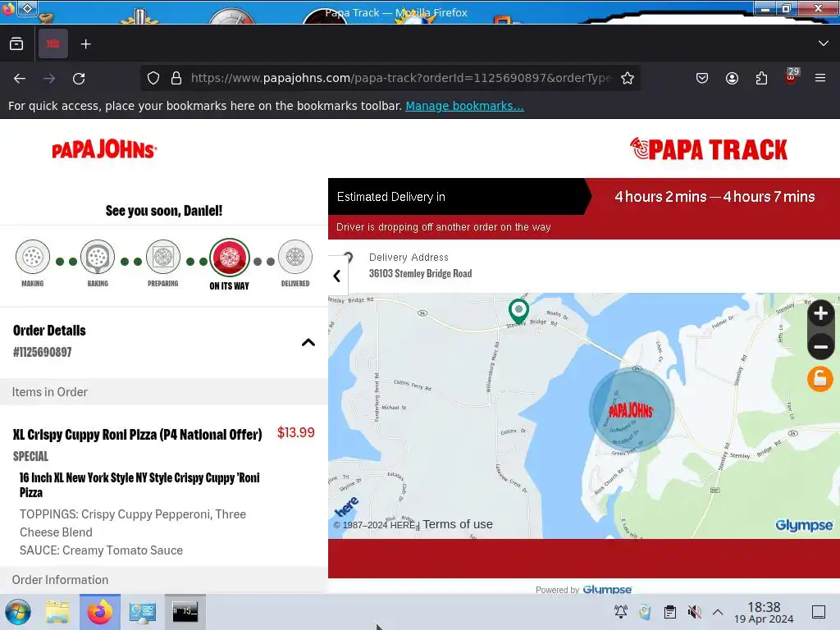
Task: List all tabs dropdown arrow
Action: pyautogui.click(x=824, y=43)
